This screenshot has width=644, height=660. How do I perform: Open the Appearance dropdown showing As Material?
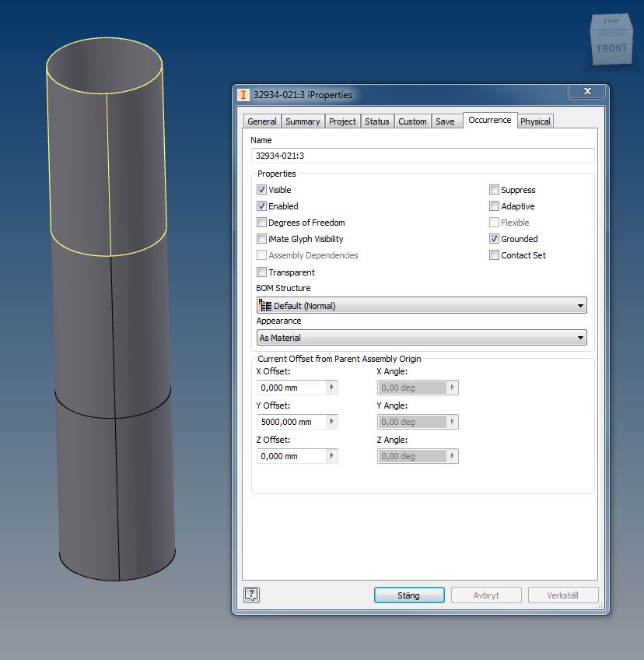pos(580,337)
